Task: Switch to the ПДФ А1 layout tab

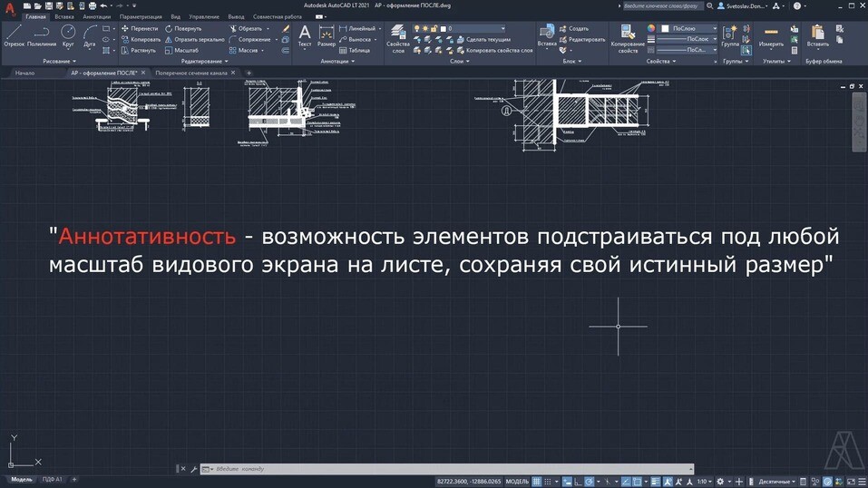Action: click(x=53, y=480)
